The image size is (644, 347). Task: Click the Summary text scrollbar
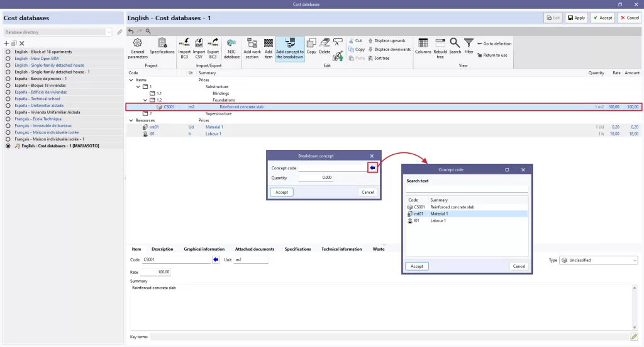[634, 307]
